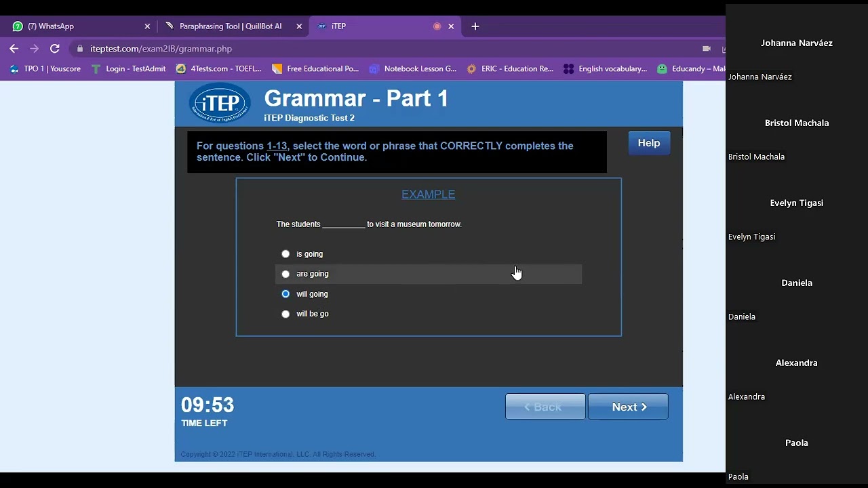Open the English vocabulary bookmark
868x488 pixels.
click(606, 68)
